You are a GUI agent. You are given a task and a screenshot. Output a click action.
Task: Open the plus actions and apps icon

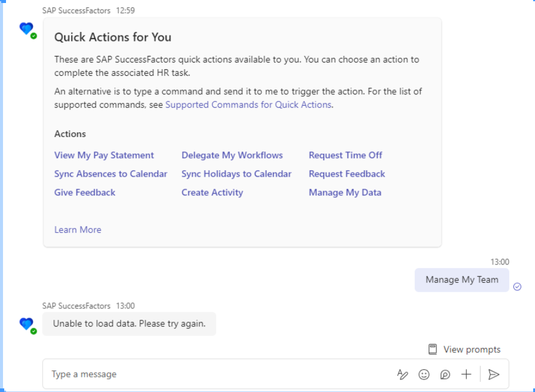(x=466, y=374)
